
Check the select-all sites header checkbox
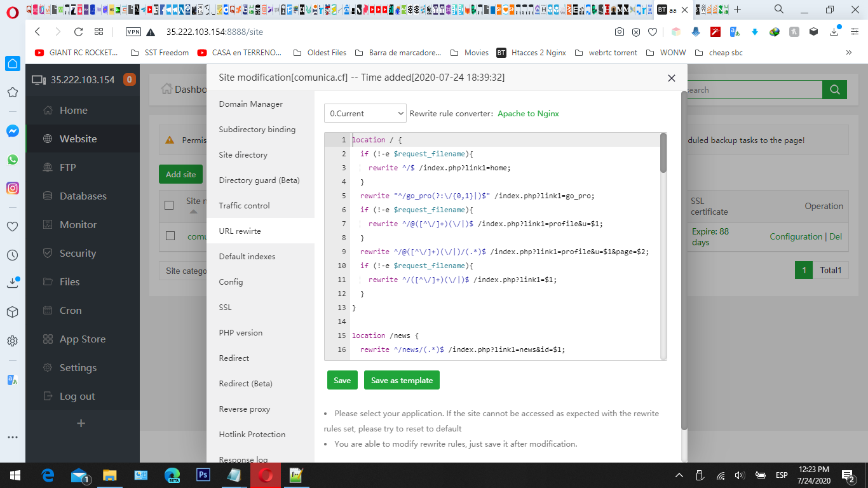[169, 205]
